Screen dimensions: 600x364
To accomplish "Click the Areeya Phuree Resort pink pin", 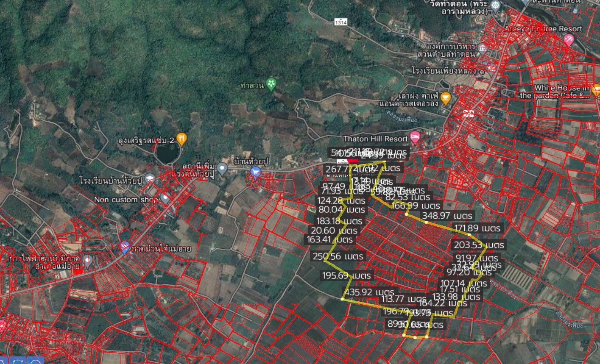I will pos(569,40).
